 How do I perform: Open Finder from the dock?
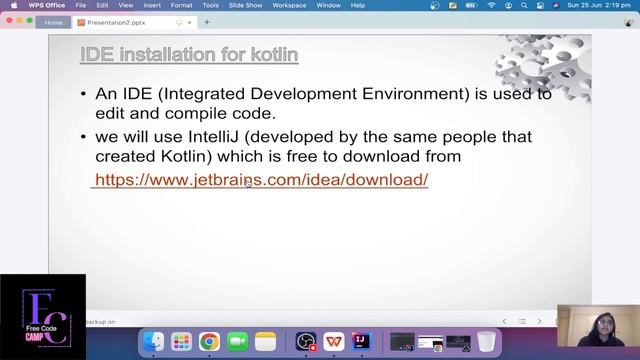[x=153, y=341]
